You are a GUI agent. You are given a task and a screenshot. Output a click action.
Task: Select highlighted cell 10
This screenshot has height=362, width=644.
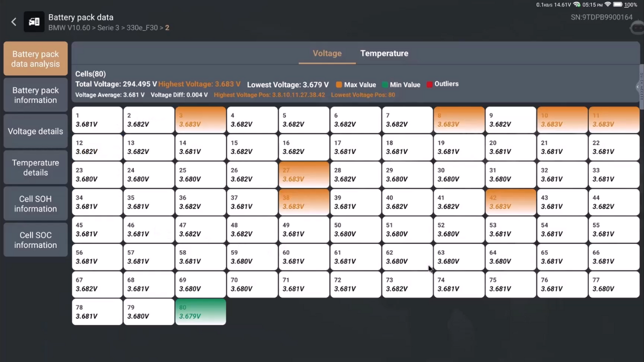pyautogui.click(x=562, y=120)
